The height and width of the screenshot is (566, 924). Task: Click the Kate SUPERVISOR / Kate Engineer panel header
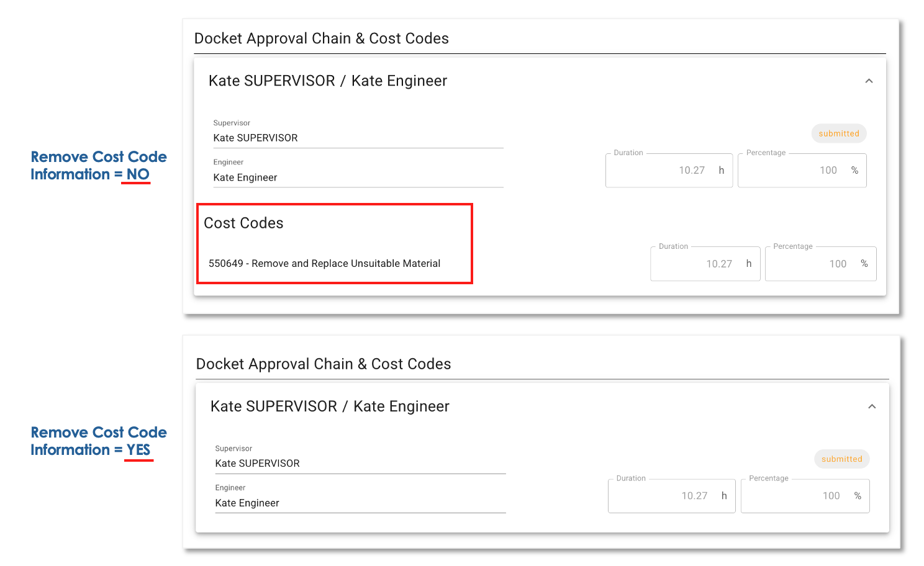click(x=327, y=81)
